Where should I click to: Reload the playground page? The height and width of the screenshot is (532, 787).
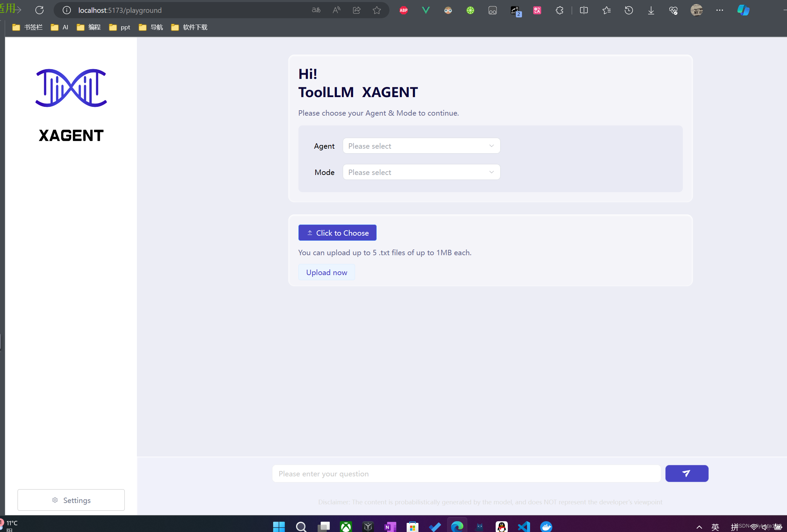point(39,10)
